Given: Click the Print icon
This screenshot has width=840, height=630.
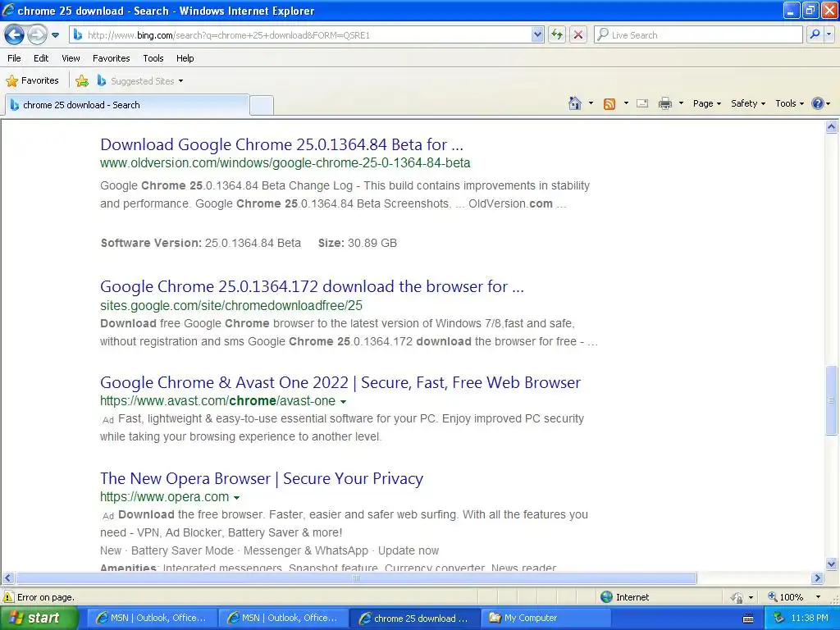Looking at the screenshot, I should coord(664,103).
